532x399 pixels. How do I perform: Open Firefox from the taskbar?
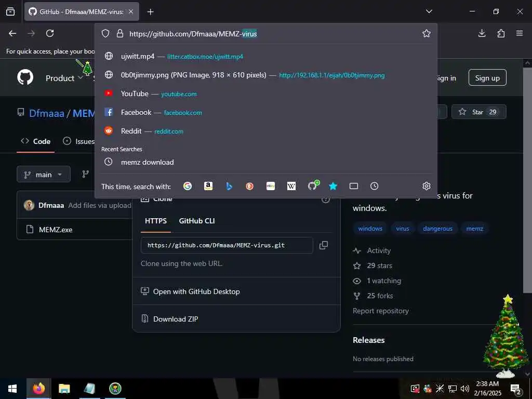(x=38, y=389)
